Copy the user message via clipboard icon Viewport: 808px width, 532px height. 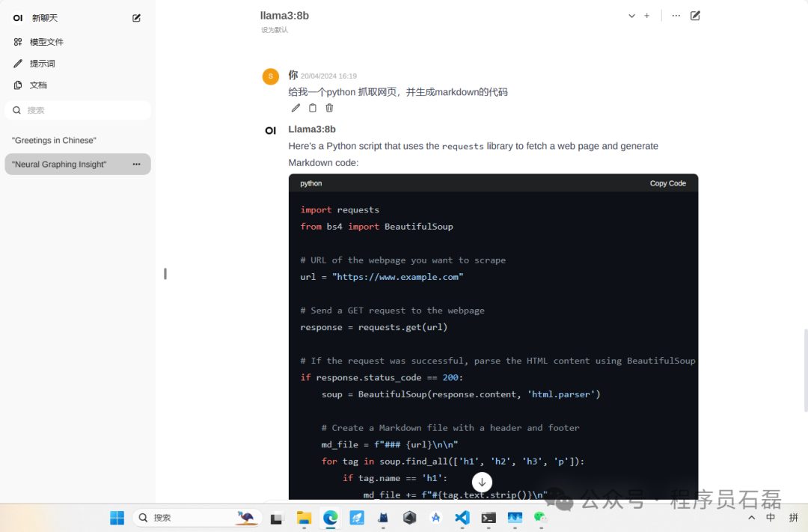point(313,108)
